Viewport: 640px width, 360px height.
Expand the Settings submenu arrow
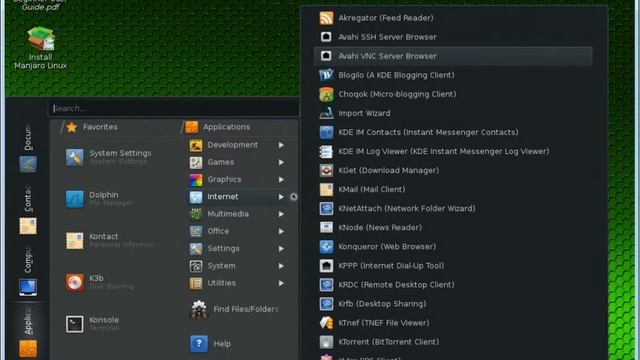[x=281, y=249]
